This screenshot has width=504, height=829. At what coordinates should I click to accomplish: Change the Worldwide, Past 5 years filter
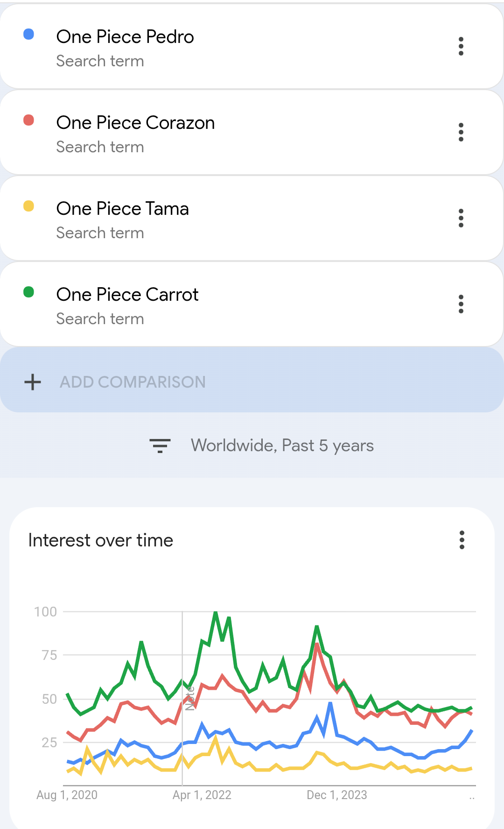(x=282, y=446)
